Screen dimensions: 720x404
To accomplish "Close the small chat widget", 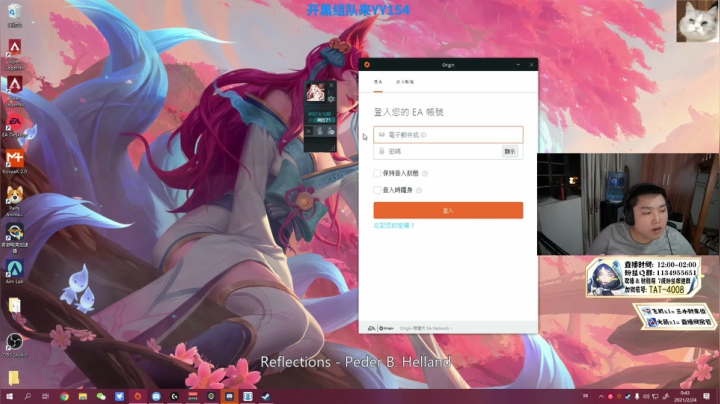I will 332,85.
